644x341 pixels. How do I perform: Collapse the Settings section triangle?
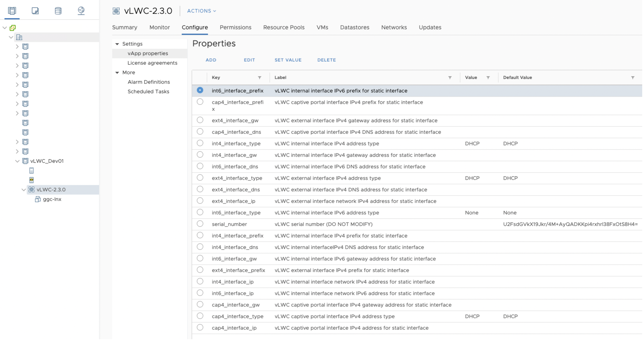click(x=117, y=44)
